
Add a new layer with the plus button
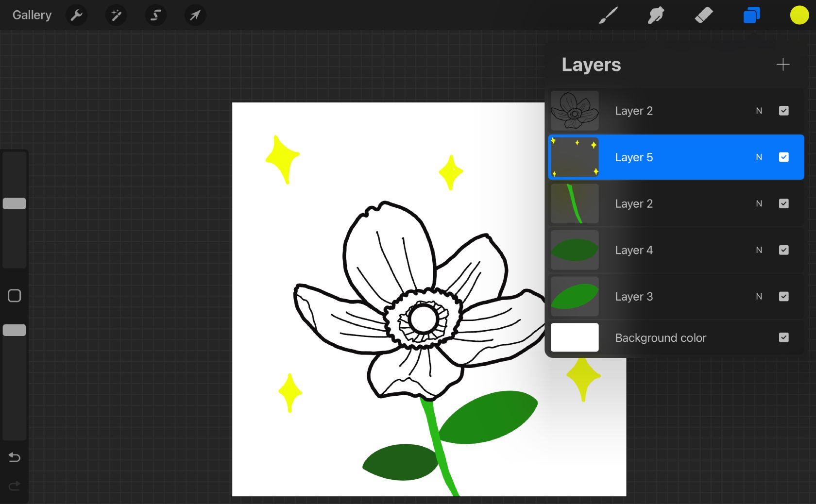783,64
